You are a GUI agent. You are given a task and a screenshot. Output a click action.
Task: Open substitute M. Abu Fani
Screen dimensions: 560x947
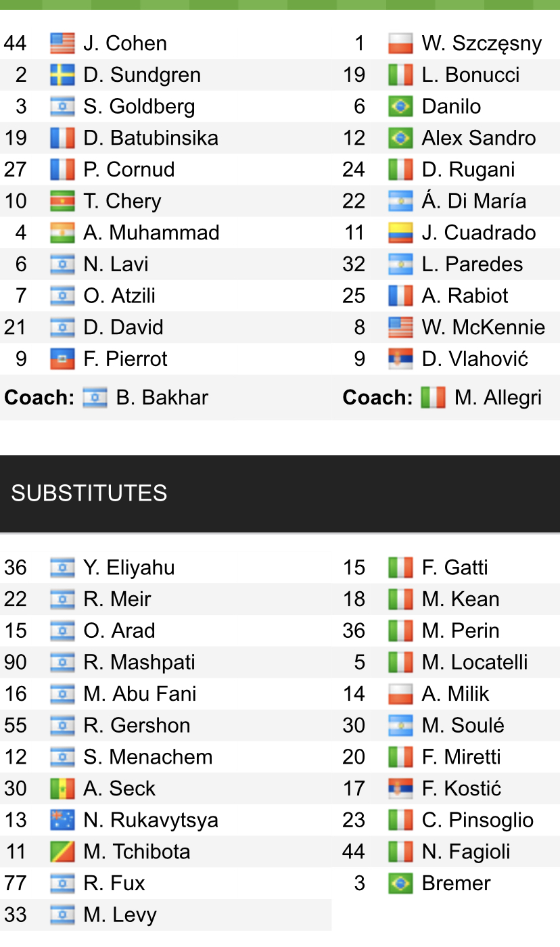point(139,694)
